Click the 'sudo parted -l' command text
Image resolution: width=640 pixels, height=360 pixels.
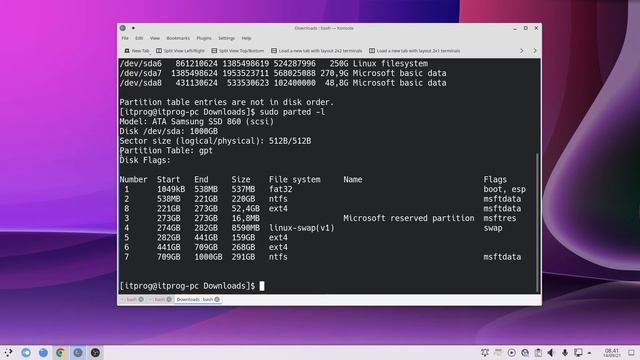tap(293, 112)
